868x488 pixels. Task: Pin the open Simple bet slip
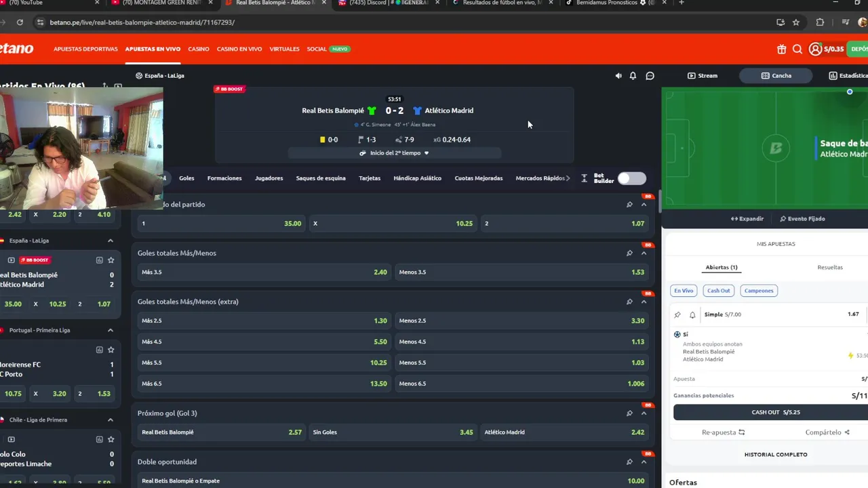click(677, 314)
